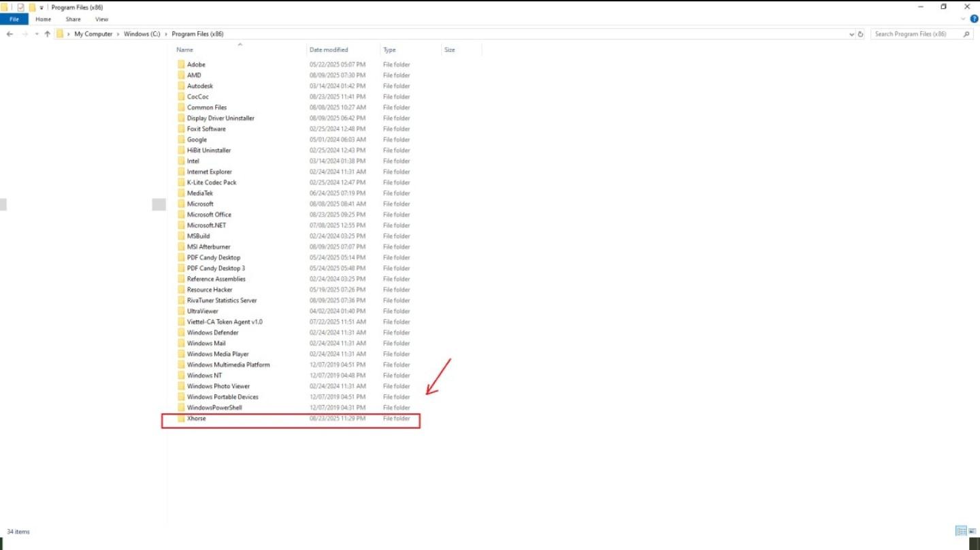Select the MSI Afterburner folder name
This screenshot has width=980, height=550.
tap(208, 247)
